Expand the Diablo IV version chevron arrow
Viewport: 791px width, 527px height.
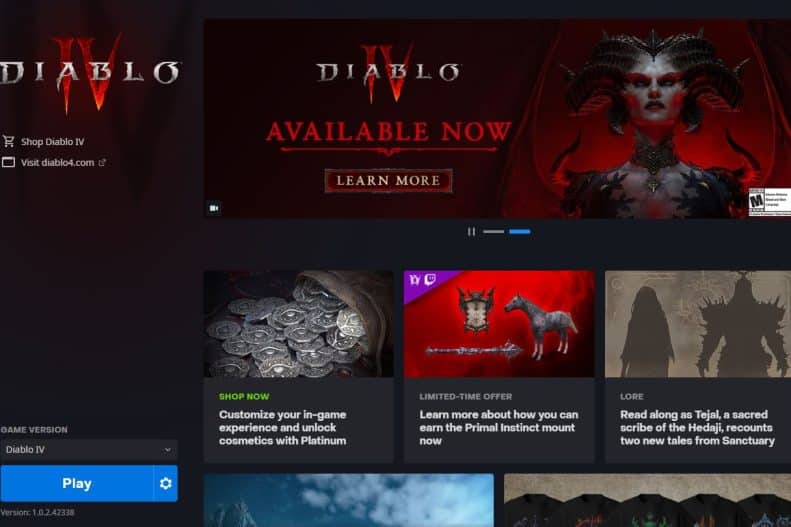click(x=167, y=449)
